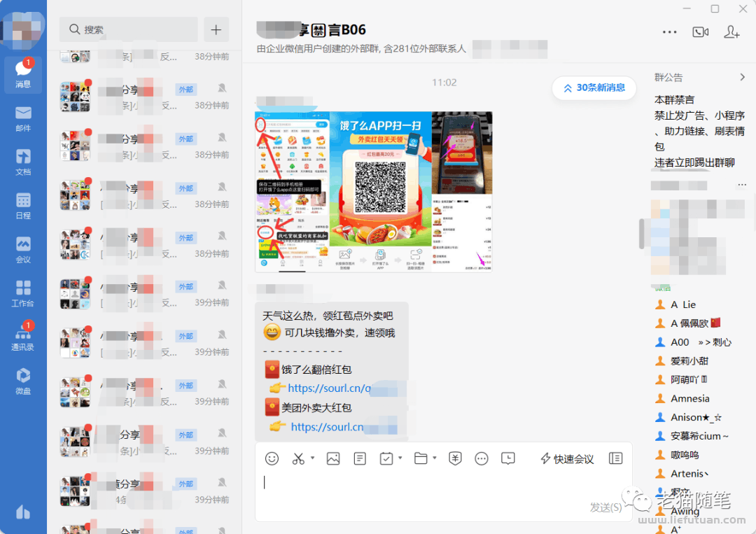Open the 日程 calendar section
Viewport: 756px width, 534px height.
(x=22, y=206)
